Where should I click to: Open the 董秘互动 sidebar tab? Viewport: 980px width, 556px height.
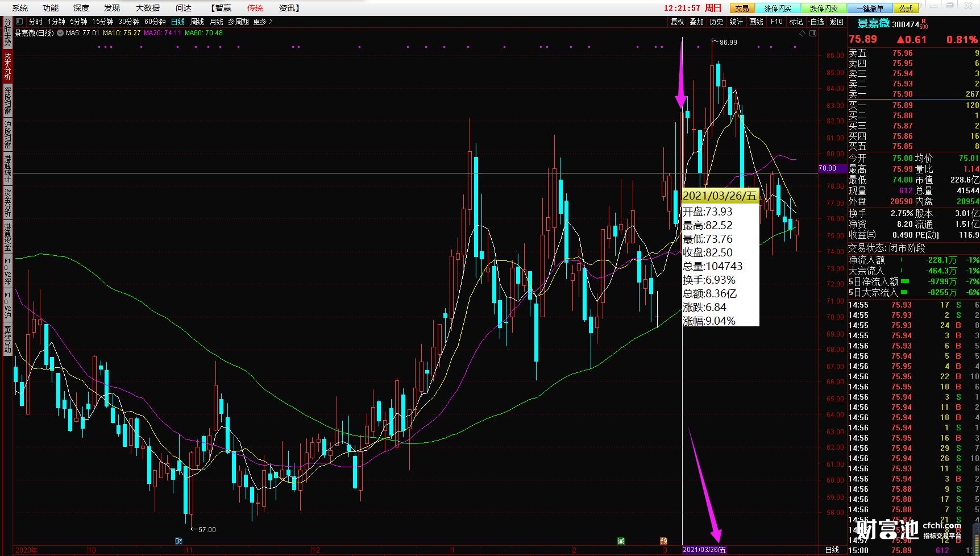7,340
